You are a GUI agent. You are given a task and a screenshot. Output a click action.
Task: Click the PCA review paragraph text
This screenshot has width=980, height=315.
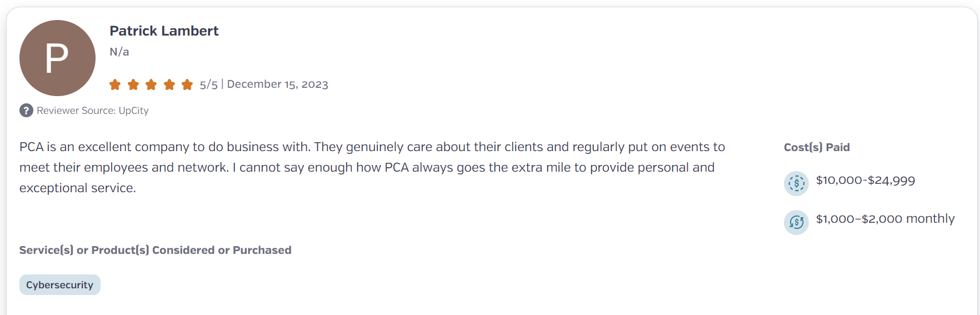click(372, 167)
